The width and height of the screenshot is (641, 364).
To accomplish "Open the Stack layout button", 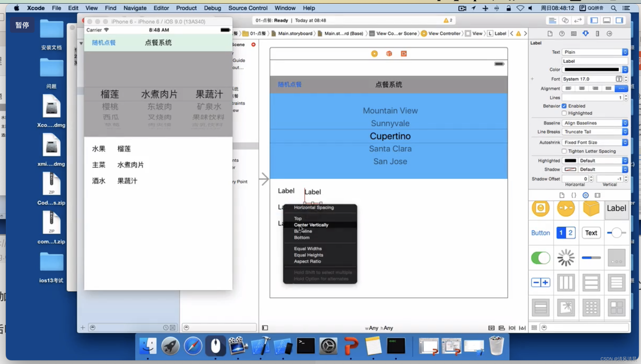I will [491, 328].
